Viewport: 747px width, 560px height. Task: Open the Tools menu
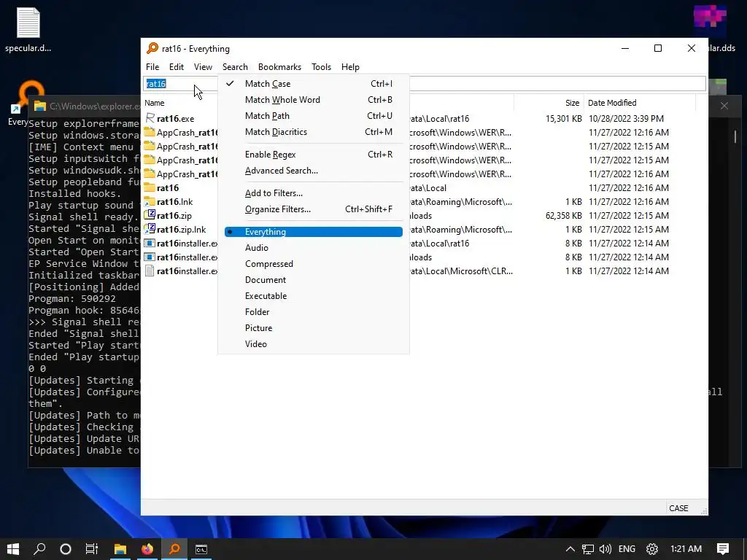pos(321,67)
